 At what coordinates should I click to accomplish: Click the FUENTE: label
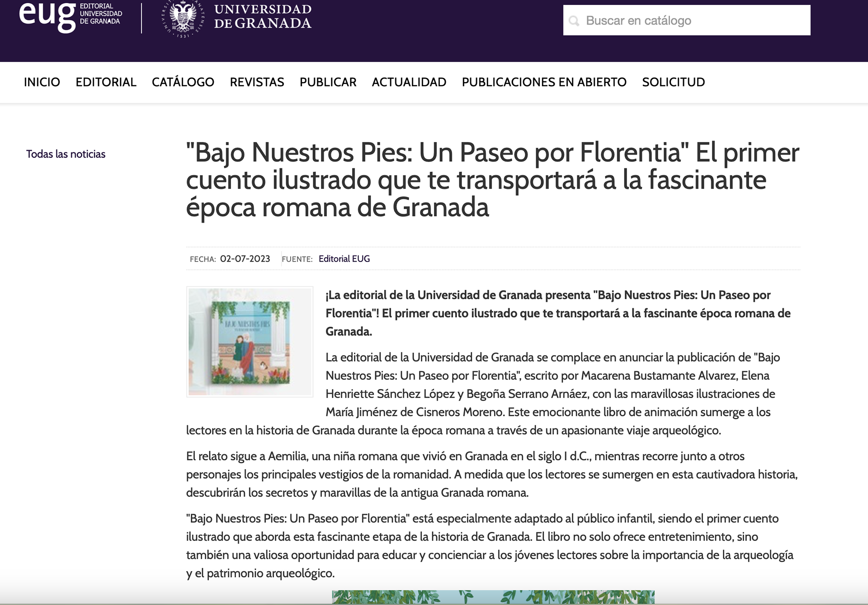coord(297,259)
